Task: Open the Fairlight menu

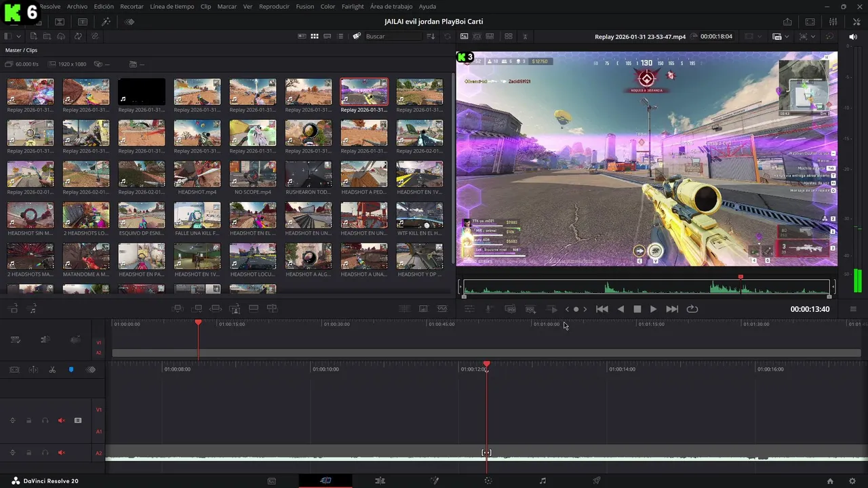Action: pyautogui.click(x=353, y=6)
